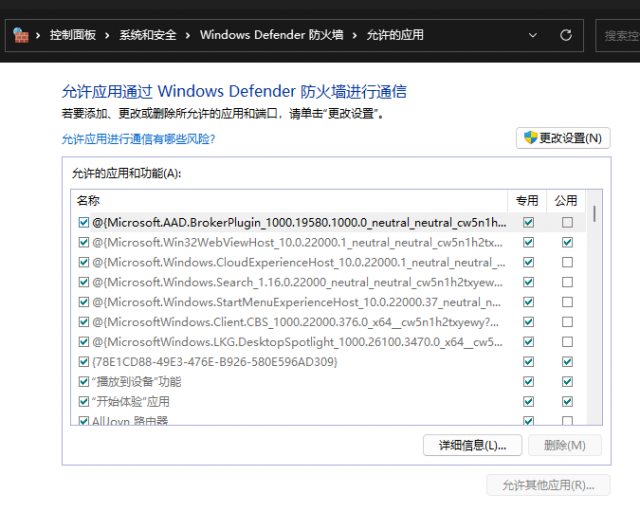Enable 公用 for Microsoft.Windows.CloudExperienceHost
640x530 pixels.
coord(567,262)
